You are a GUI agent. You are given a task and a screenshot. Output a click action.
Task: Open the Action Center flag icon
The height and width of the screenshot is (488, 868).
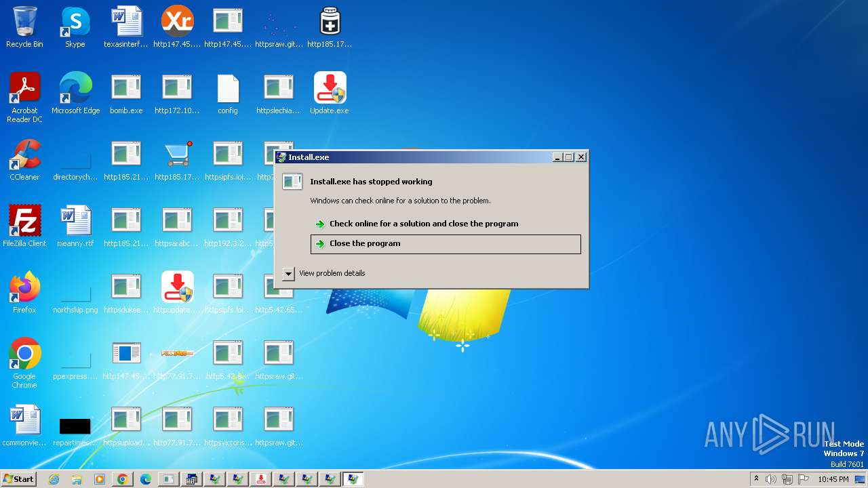coord(804,479)
